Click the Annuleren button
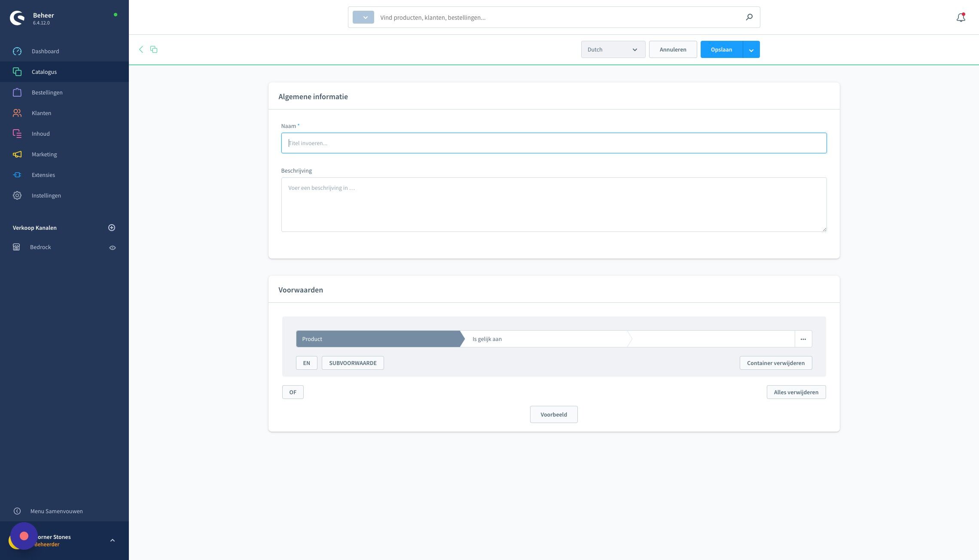 [x=673, y=49]
